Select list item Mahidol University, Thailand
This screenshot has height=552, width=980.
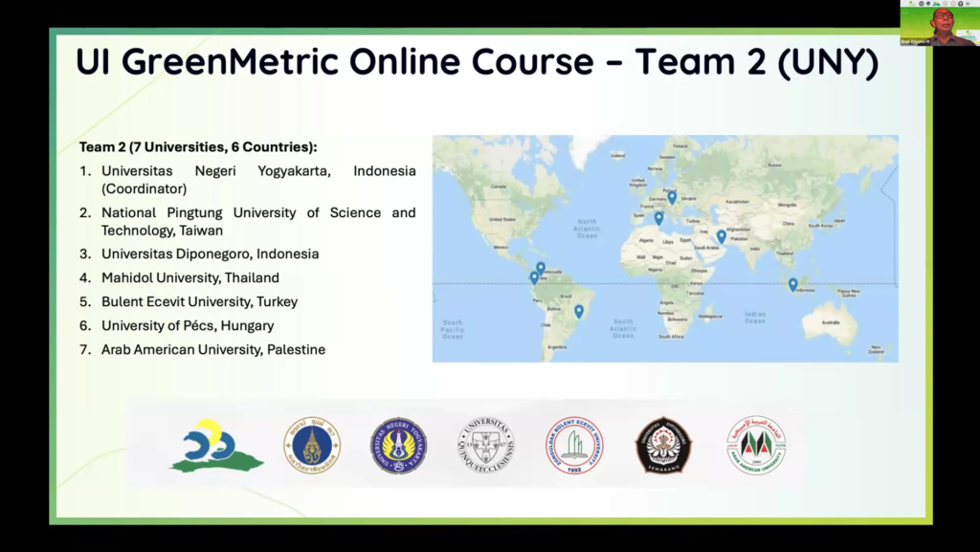click(189, 278)
